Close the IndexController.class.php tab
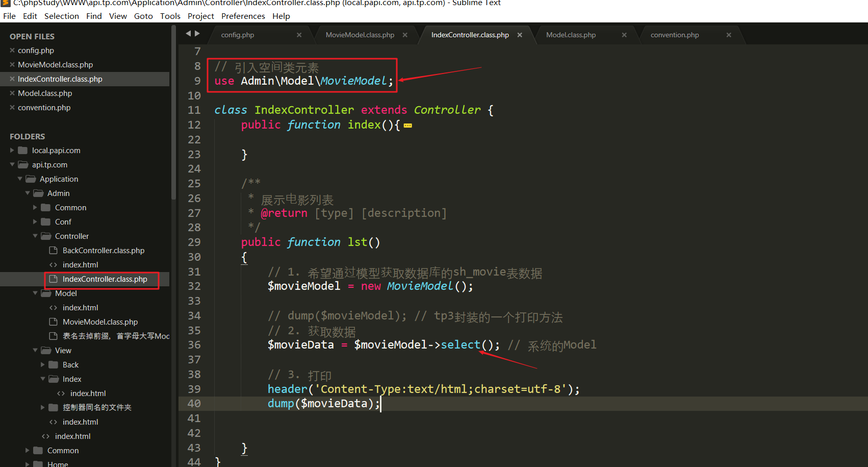Viewport: 868px width, 467px height. click(x=520, y=35)
